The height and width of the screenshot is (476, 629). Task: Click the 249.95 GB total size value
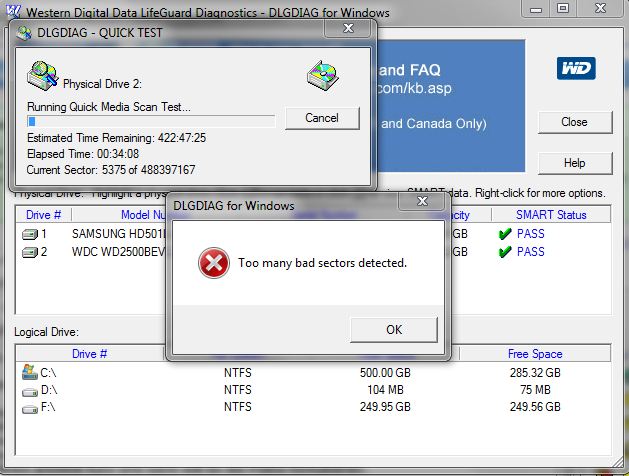coord(385,407)
